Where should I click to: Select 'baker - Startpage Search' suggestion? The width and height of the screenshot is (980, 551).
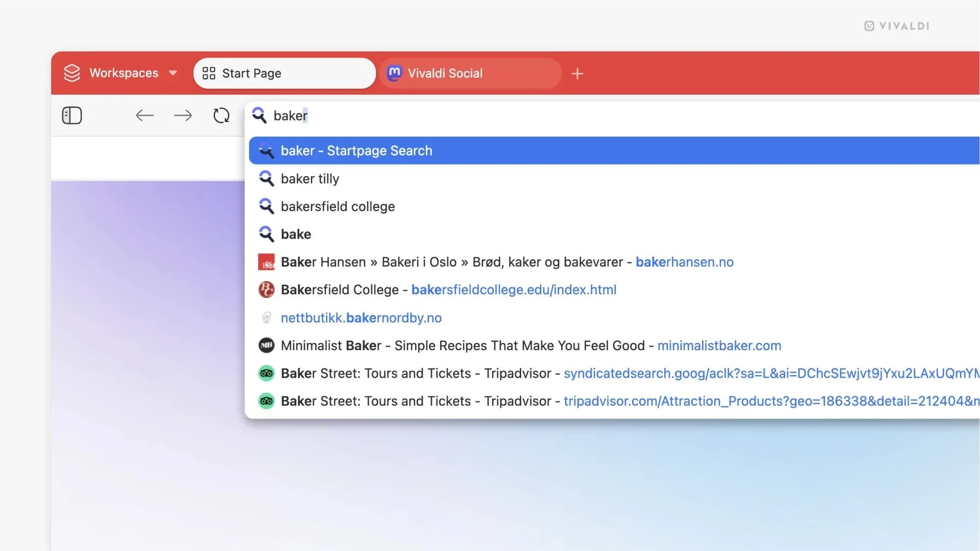[357, 151]
